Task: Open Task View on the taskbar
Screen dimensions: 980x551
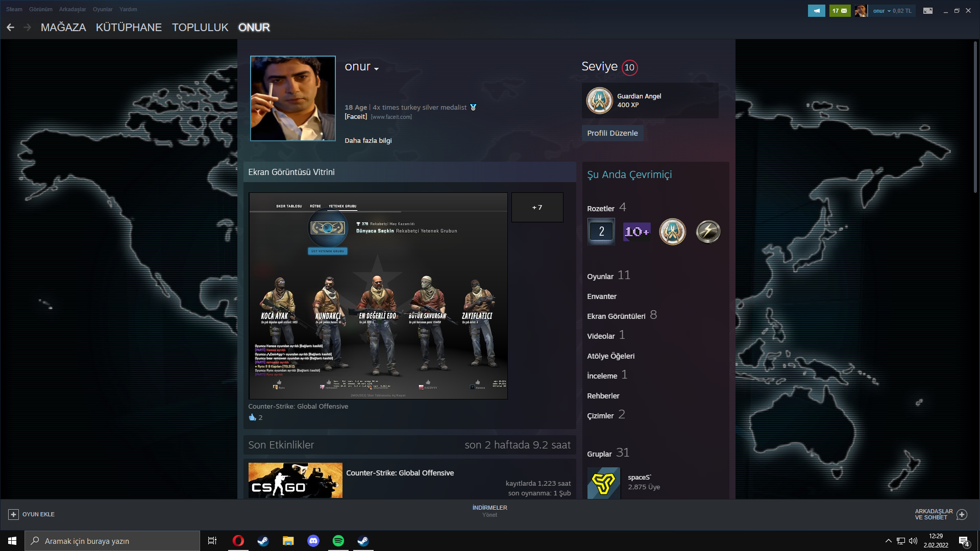Action: coord(212,541)
